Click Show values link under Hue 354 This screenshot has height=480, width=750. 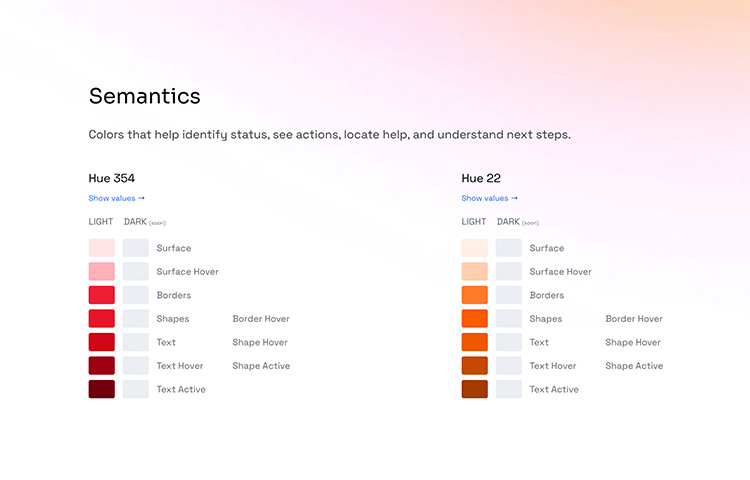(116, 198)
